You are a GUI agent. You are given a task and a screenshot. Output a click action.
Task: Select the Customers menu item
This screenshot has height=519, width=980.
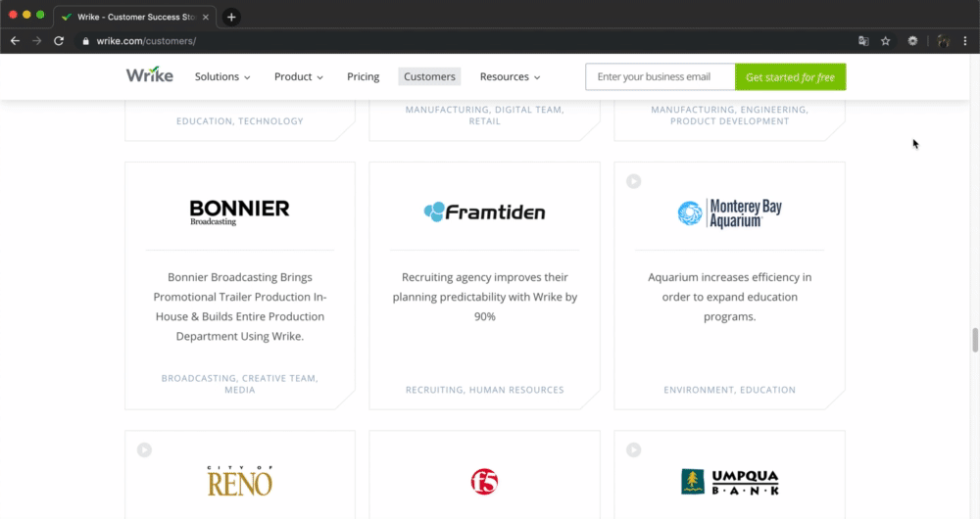(x=429, y=76)
